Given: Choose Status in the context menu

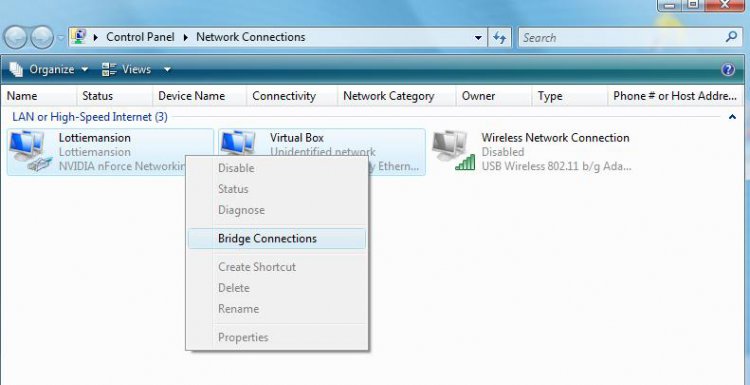Looking at the screenshot, I should pyautogui.click(x=277, y=189).
